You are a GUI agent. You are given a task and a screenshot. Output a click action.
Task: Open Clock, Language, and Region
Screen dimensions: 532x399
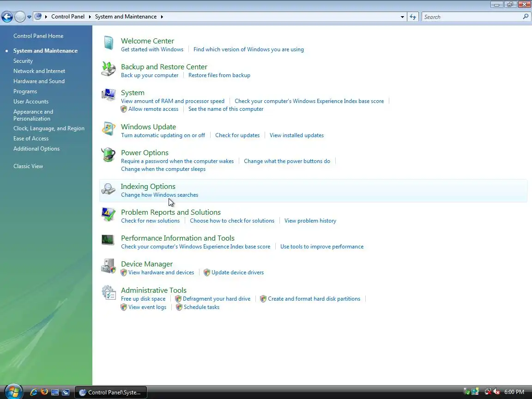coord(49,128)
